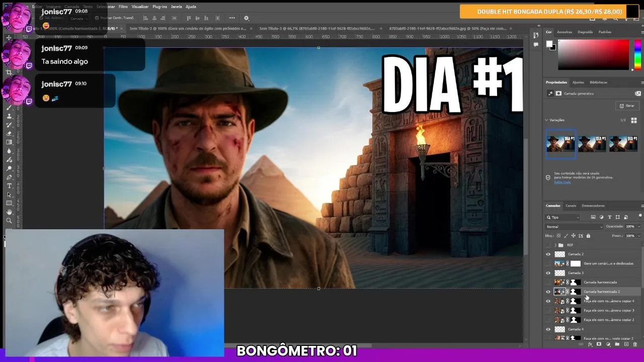Hide the 'copiar 4' layer

coord(548,301)
